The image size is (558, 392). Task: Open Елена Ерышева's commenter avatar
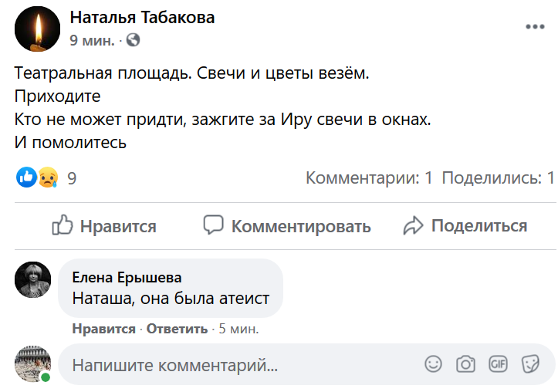pyautogui.click(x=33, y=280)
